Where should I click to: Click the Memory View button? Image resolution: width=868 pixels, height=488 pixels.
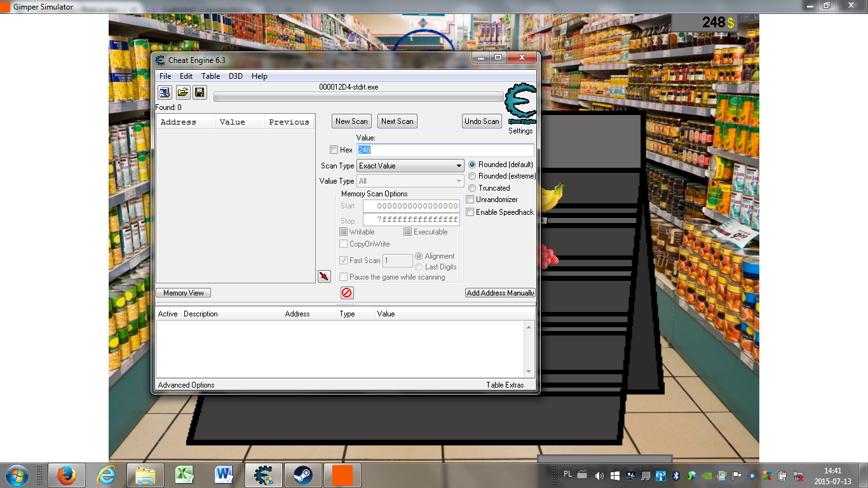point(183,293)
